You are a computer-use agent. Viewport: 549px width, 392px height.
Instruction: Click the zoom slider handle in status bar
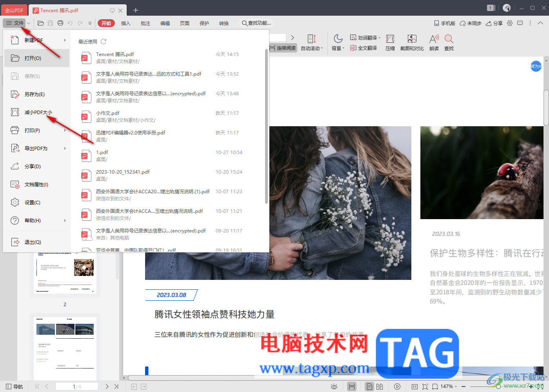tap(498, 387)
